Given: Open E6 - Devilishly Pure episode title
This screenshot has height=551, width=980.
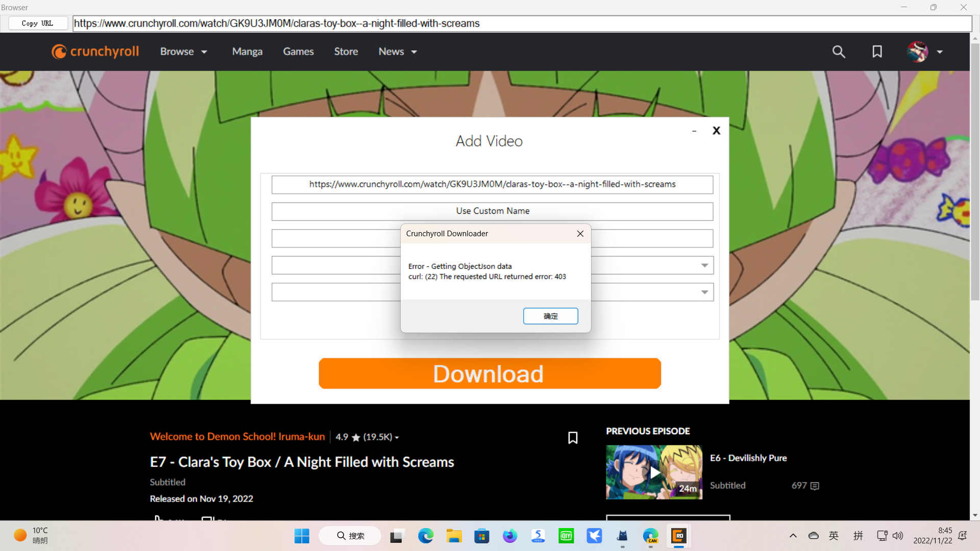Looking at the screenshot, I should point(748,458).
